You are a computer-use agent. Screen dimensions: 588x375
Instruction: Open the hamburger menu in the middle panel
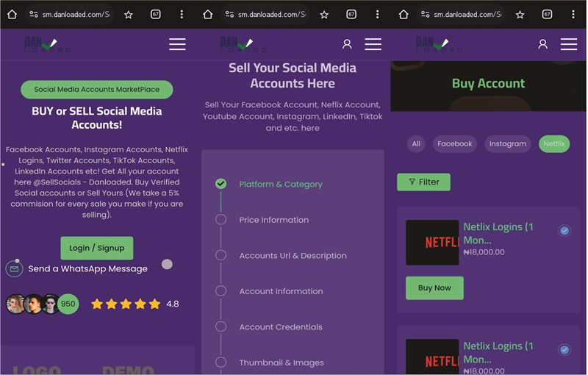click(x=373, y=44)
